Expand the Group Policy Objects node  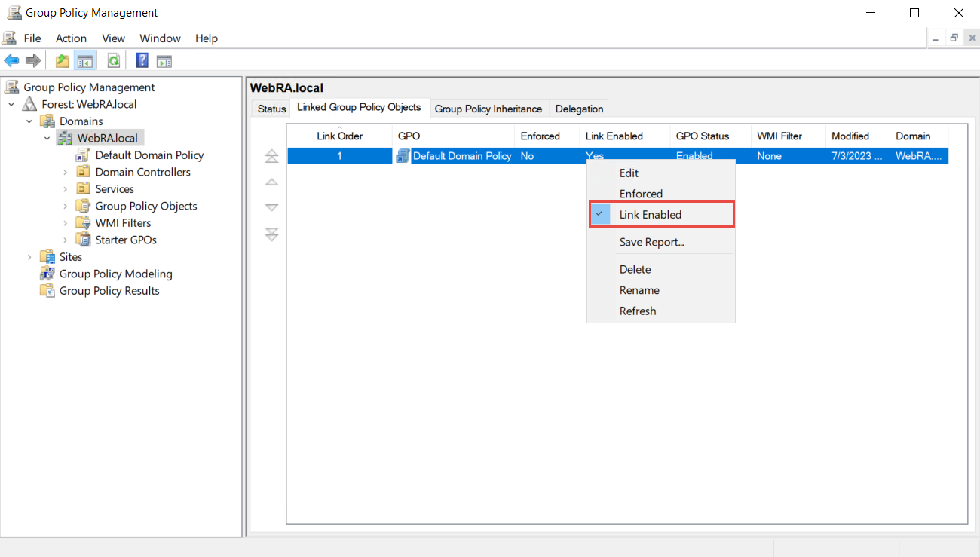pos(66,207)
